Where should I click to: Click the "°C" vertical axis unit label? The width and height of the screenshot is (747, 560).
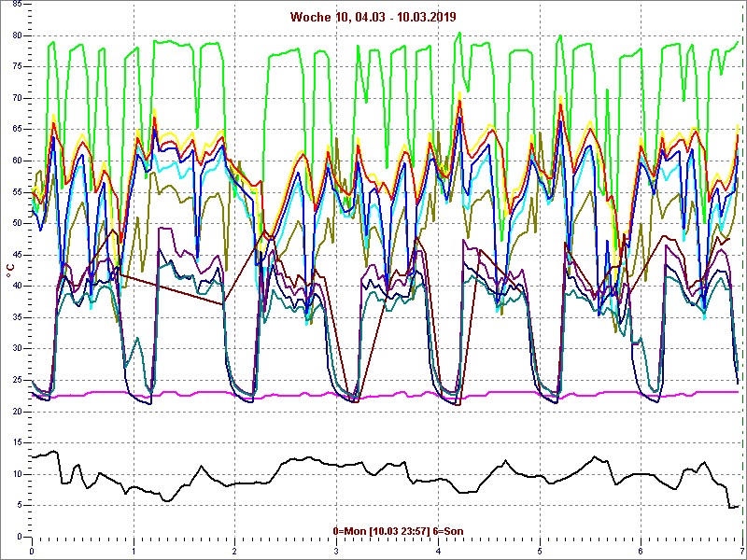pyautogui.click(x=9, y=272)
